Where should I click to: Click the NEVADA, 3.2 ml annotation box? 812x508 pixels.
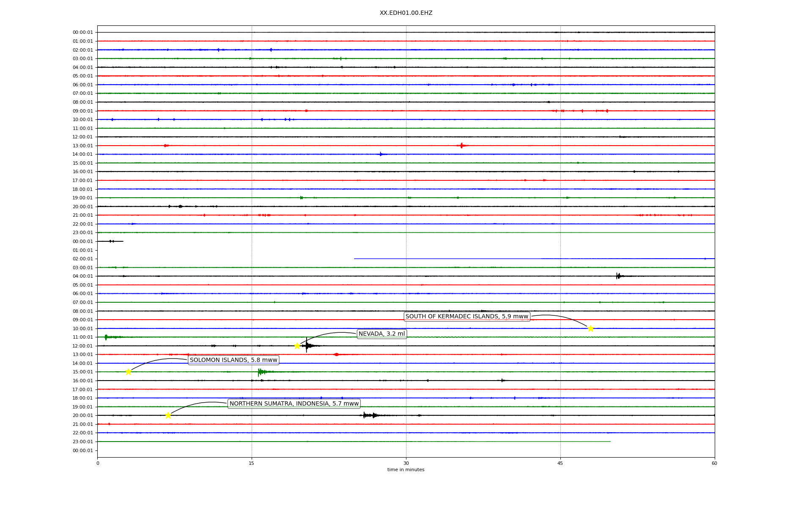click(381, 334)
